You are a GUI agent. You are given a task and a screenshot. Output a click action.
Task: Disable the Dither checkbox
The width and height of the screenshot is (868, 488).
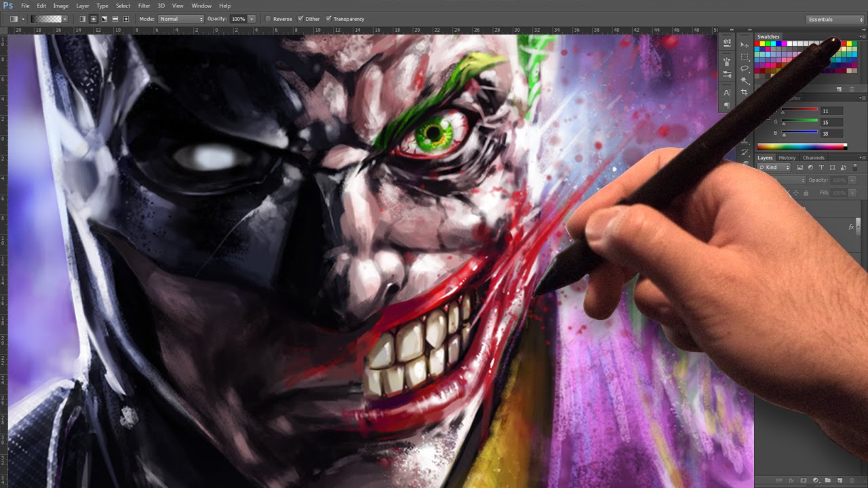(x=300, y=18)
